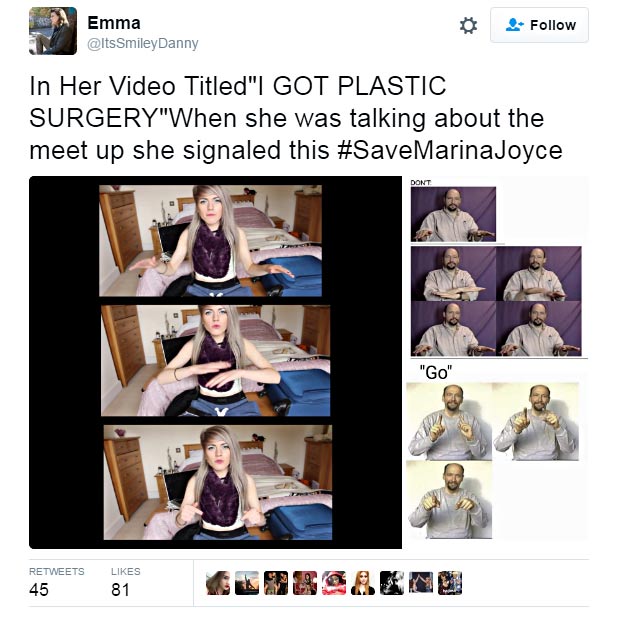Open the tweet settings gear menu
Screen dimensions: 620x620
coord(468,26)
